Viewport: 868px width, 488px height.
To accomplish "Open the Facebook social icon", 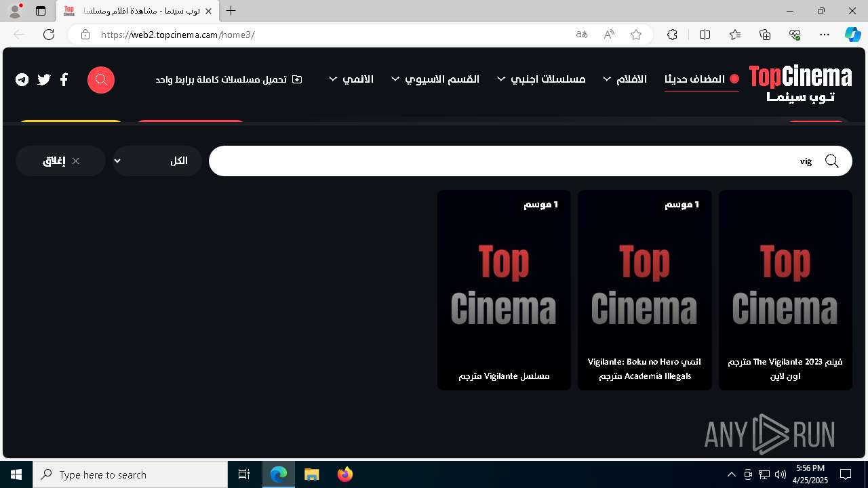I will pyautogui.click(x=64, y=80).
